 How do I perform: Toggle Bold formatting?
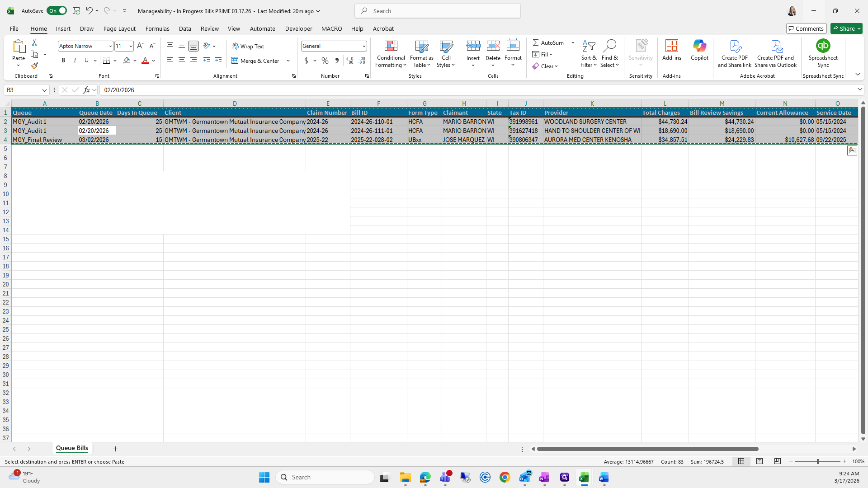coord(63,61)
